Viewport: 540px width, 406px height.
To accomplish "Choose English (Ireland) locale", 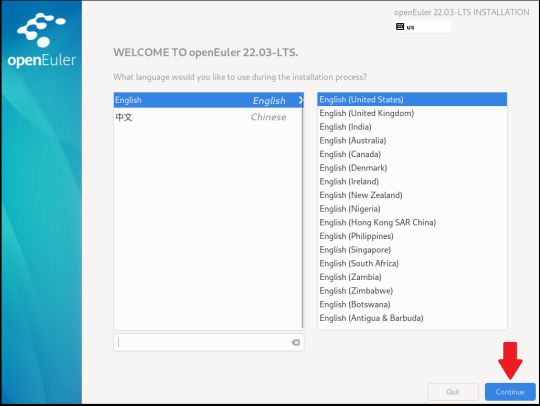I will click(x=412, y=181).
